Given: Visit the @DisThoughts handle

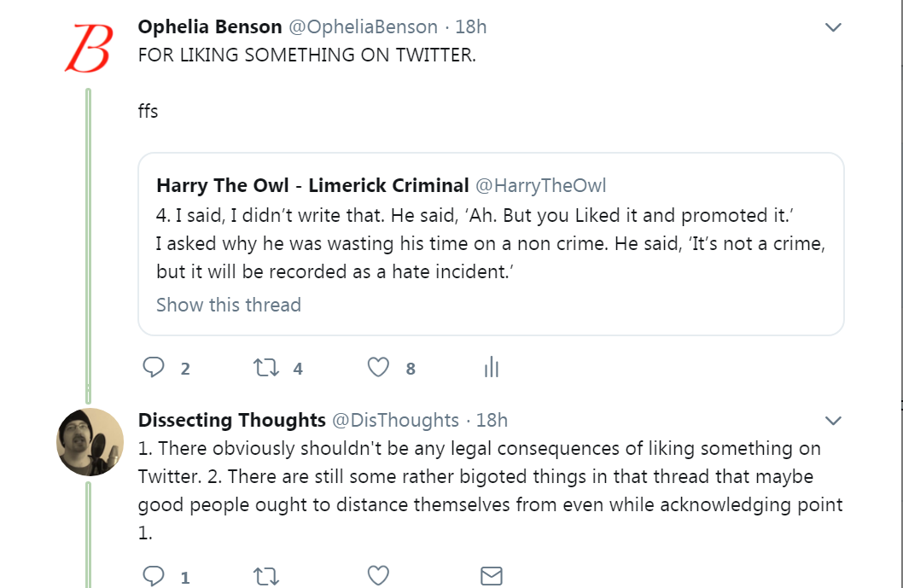Looking at the screenshot, I should tap(395, 420).
